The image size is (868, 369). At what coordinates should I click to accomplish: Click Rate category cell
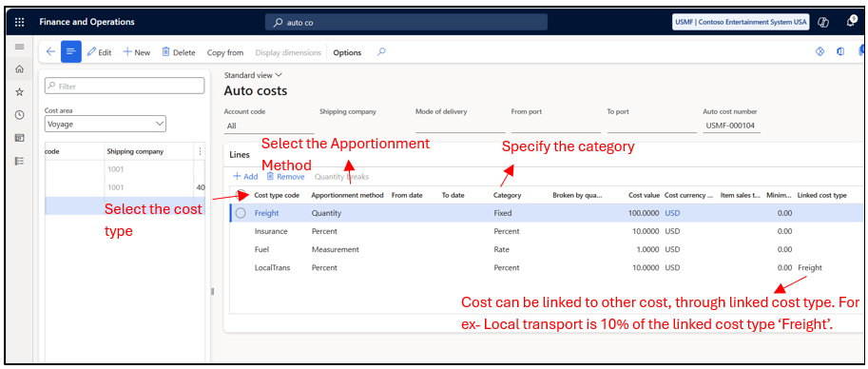[502, 249]
